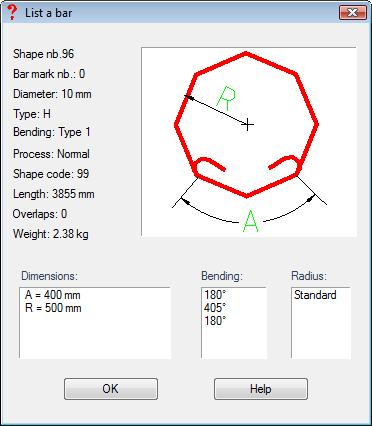Image resolution: width=372 pixels, height=426 pixels.
Task: Click the Shape code: 99 text
Action: tap(51, 174)
